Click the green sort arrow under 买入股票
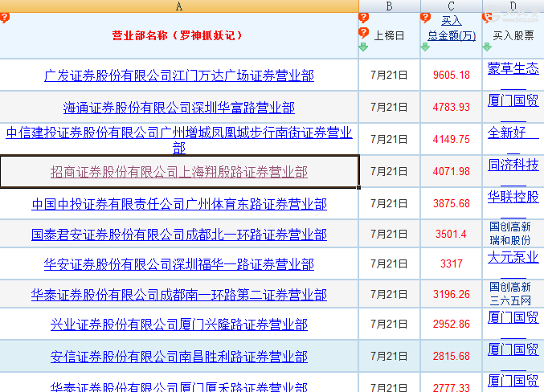This screenshot has width=544, height=392. click(x=487, y=47)
